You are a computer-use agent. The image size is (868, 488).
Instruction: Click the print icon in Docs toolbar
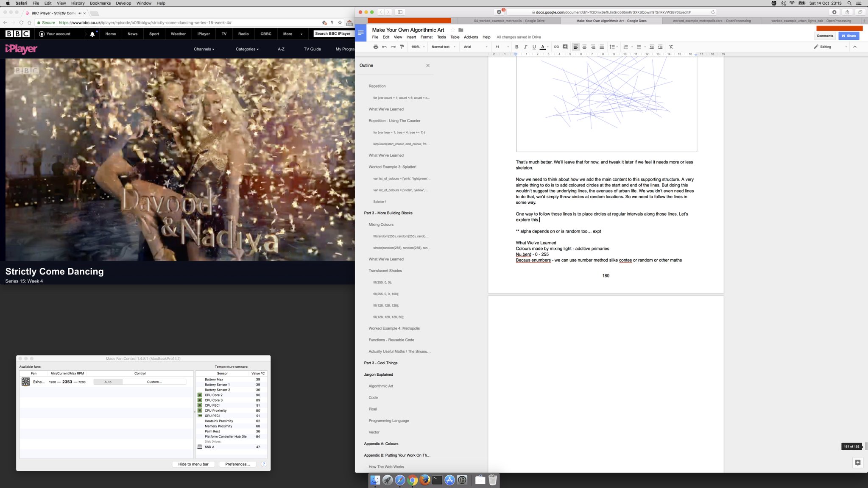375,47
